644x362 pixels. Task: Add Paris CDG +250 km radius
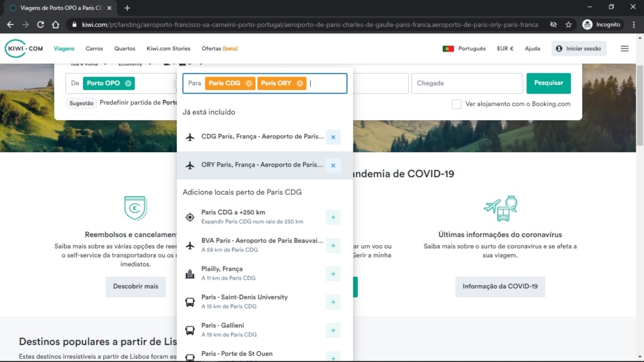click(x=333, y=217)
